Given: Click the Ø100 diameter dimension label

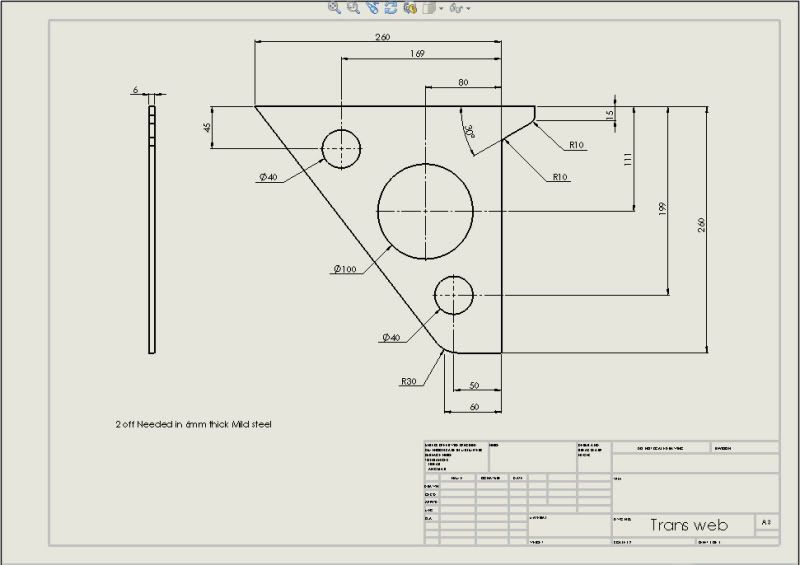Looking at the screenshot, I should click(345, 268).
